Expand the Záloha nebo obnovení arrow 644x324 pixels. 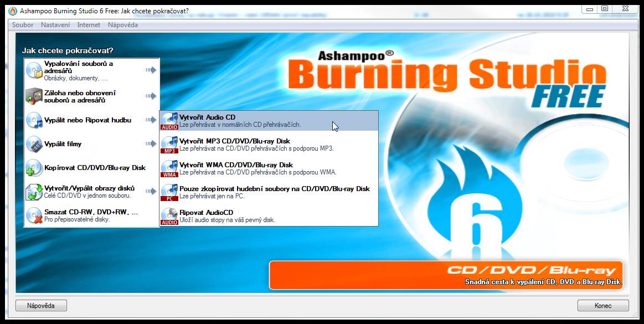pos(151,96)
